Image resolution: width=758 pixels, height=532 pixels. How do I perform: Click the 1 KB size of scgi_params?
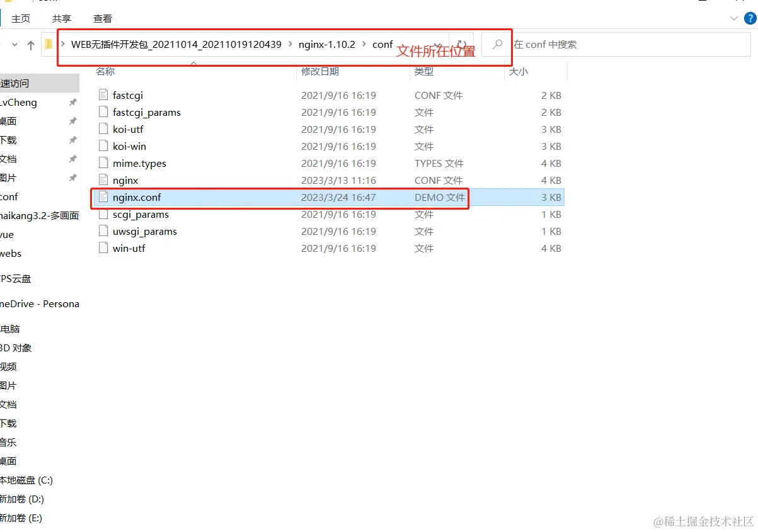click(x=551, y=214)
